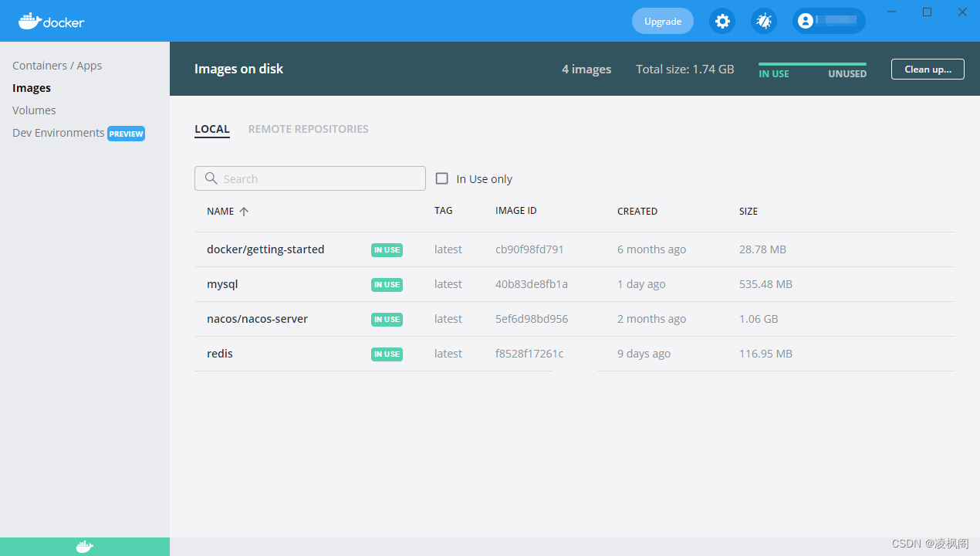Click the in-use versus unused usage bar
This screenshot has height=556, width=980.
point(812,66)
